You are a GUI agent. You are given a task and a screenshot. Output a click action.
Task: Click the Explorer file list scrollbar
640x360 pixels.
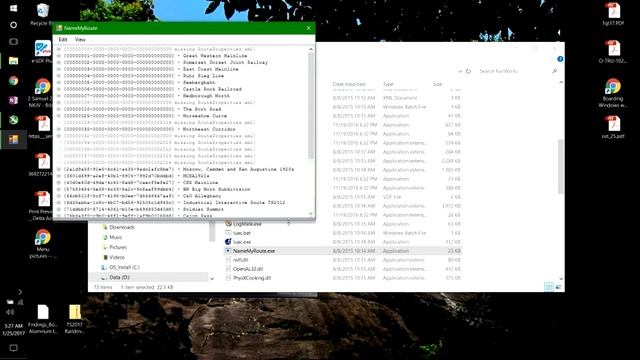click(x=561, y=167)
